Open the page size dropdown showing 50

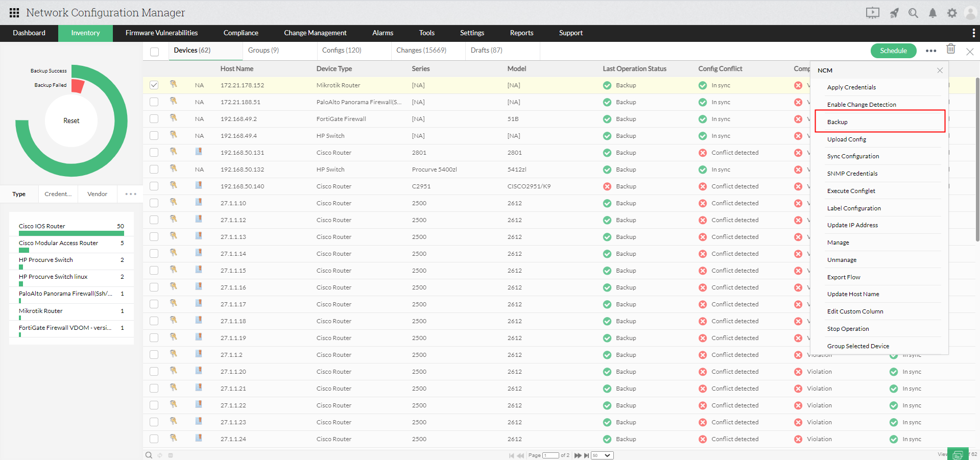(x=601, y=455)
